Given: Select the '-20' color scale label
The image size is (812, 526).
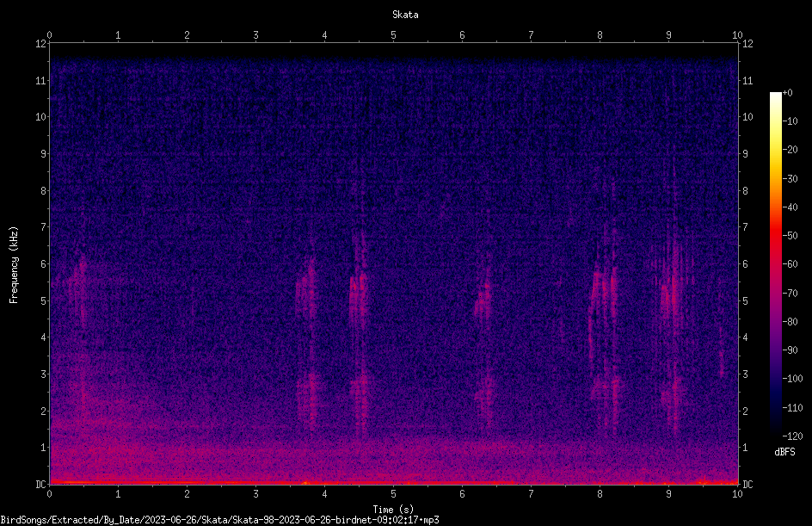Looking at the screenshot, I should click(790, 150).
